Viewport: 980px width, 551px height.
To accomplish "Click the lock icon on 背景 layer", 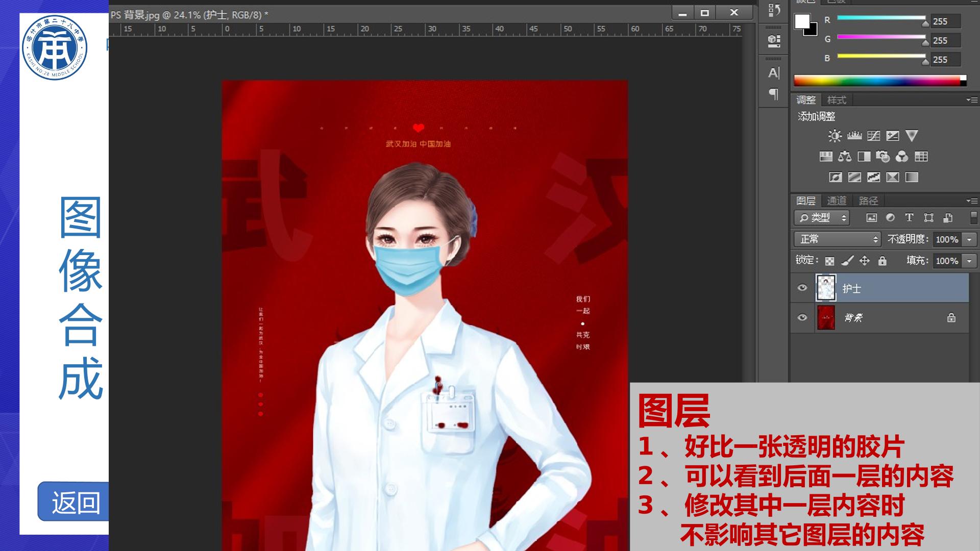I will click(x=951, y=318).
